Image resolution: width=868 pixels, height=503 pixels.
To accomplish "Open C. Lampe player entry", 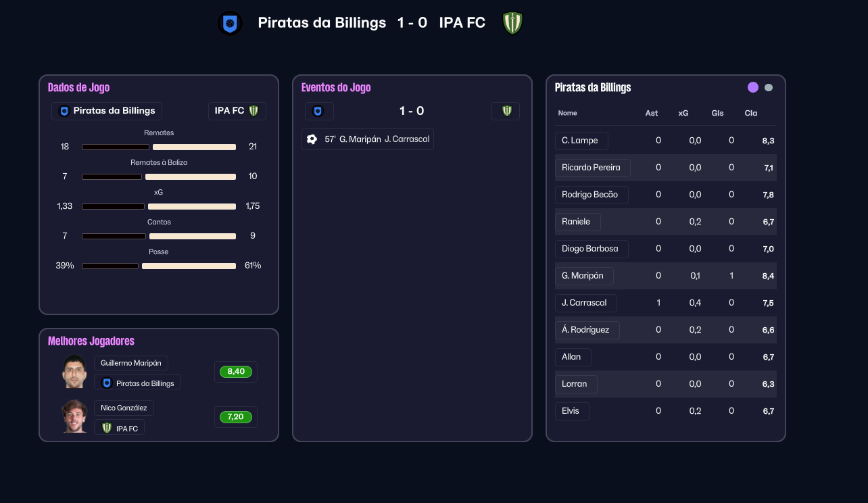I will pyautogui.click(x=581, y=141).
